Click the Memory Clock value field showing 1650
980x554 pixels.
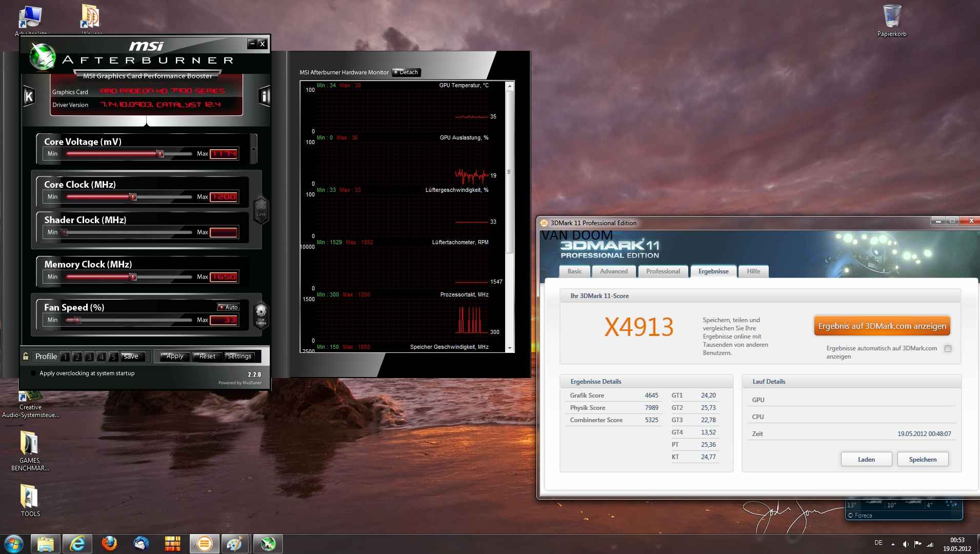[x=224, y=276]
